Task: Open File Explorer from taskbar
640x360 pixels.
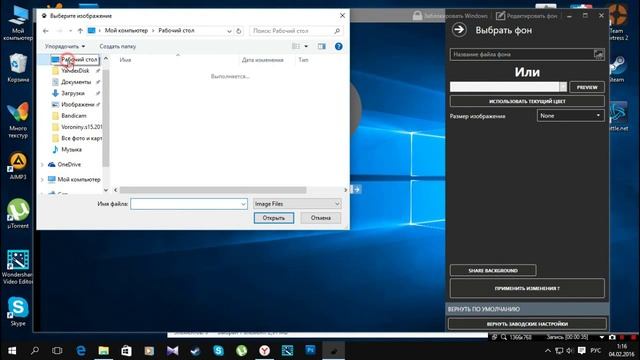Action: pos(104,351)
